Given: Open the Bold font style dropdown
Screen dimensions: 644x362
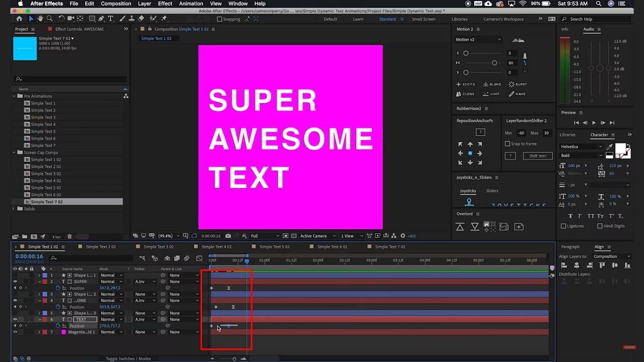Looking at the screenshot, I should (581, 155).
